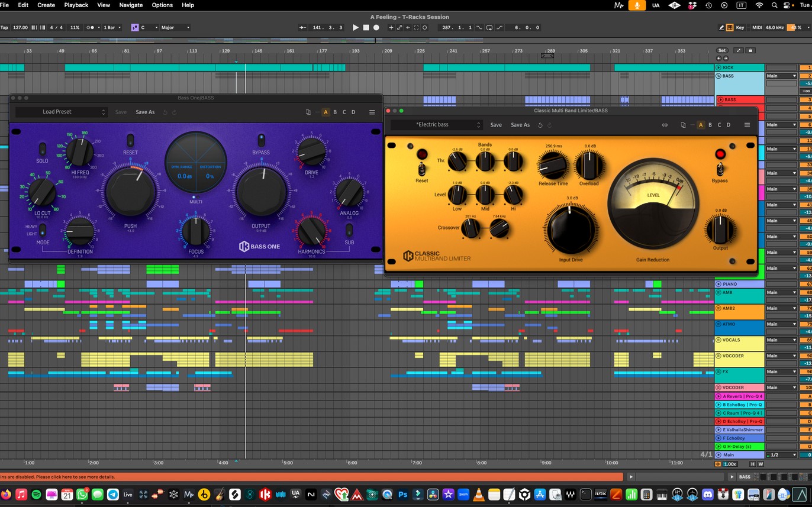The height and width of the screenshot is (507, 812).
Task: Toggle the computer MIDI keyboard icon
Action: coord(730,28)
